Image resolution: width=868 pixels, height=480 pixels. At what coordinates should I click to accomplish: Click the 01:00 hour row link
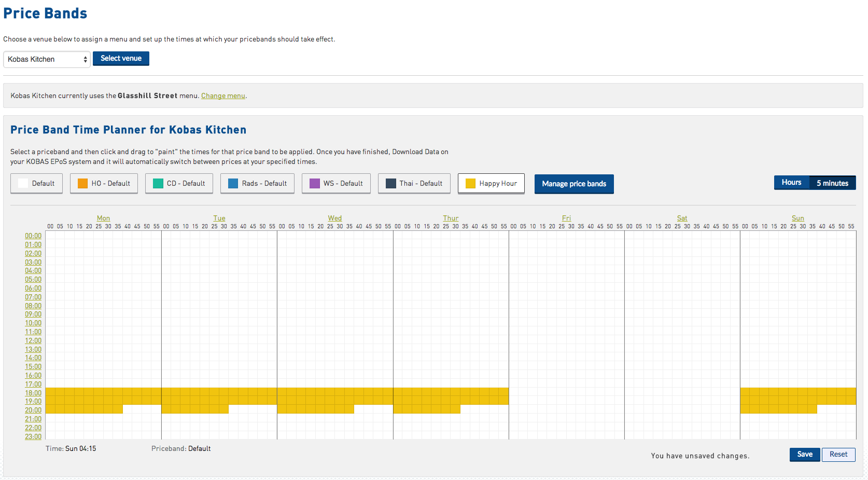click(x=33, y=244)
